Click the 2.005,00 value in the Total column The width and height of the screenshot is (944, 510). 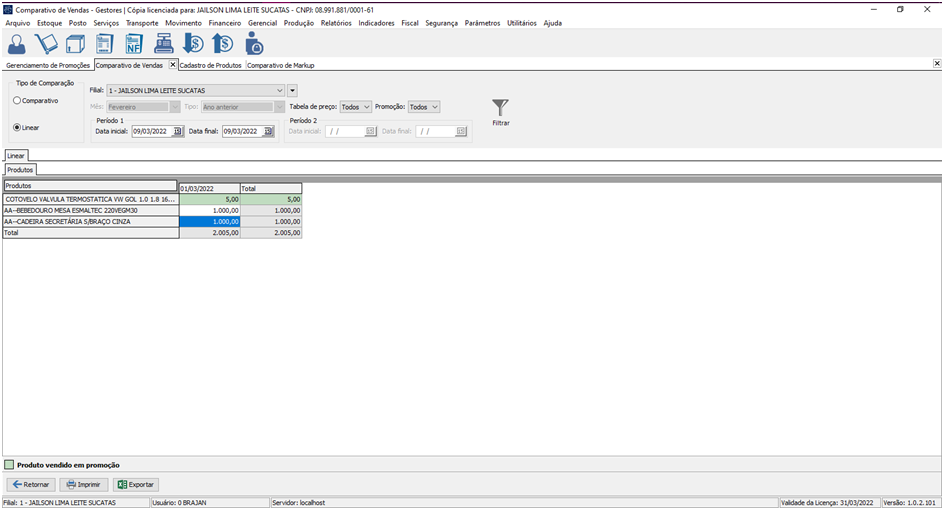coord(271,232)
